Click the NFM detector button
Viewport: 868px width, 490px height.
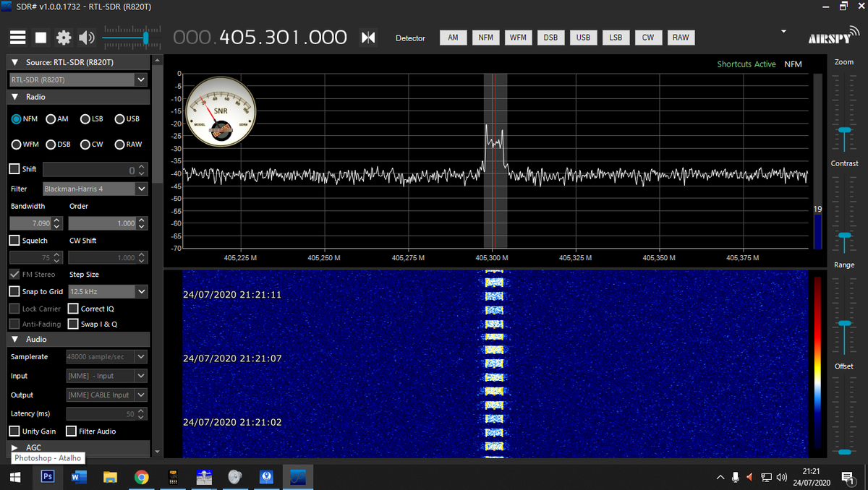485,38
